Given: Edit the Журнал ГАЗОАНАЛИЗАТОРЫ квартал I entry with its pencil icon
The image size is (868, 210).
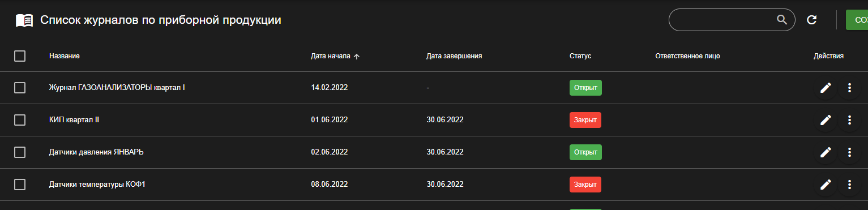Looking at the screenshot, I should pyautogui.click(x=826, y=88).
